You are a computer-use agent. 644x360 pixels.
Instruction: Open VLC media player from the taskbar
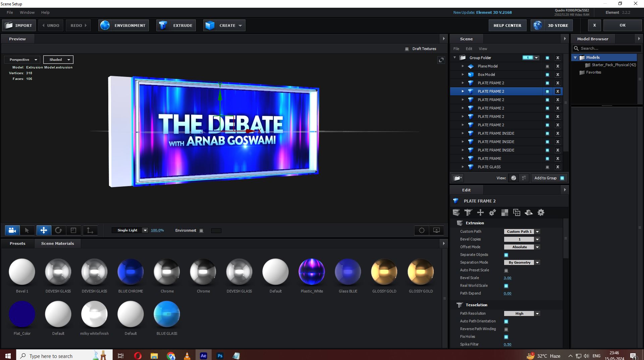(187, 356)
